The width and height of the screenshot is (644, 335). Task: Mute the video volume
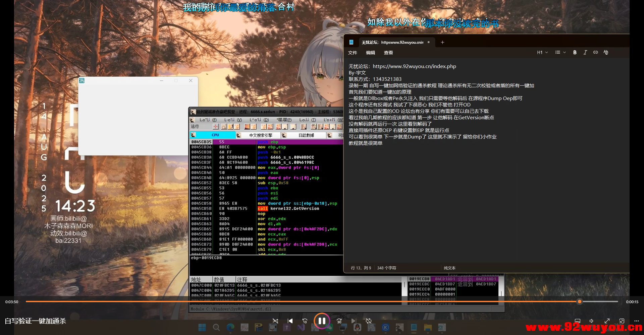click(592, 321)
